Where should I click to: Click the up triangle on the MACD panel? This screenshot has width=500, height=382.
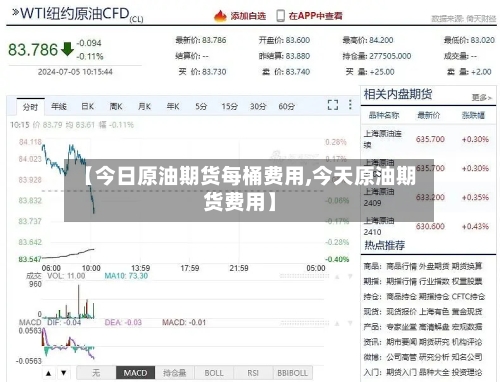pos(337,323)
